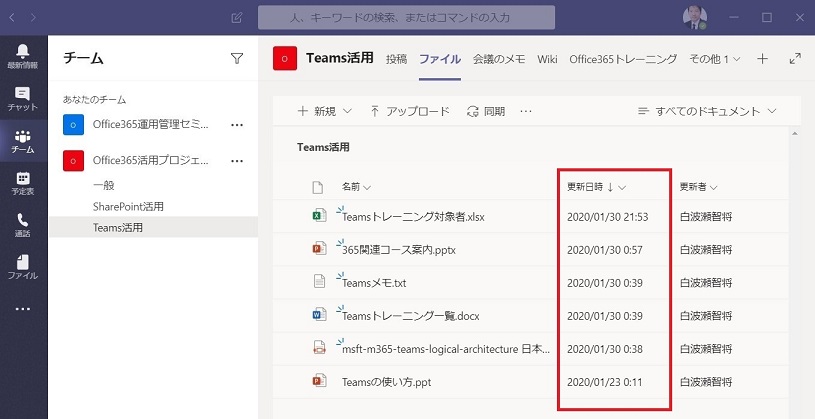Open more options for Office365活用プロジェ team
The width and height of the screenshot is (815, 419).
coord(237,161)
